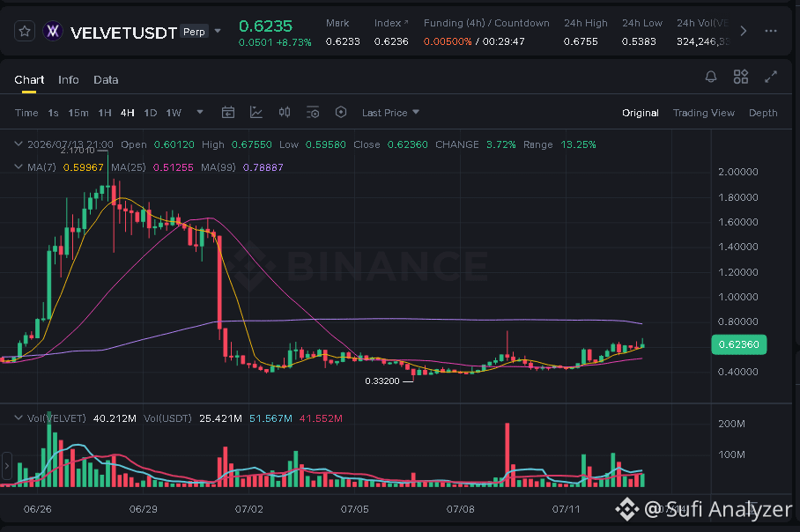Click the 24h Low value 0.5383
The height and width of the screenshot is (532, 800).
click(x=639, y=41)
